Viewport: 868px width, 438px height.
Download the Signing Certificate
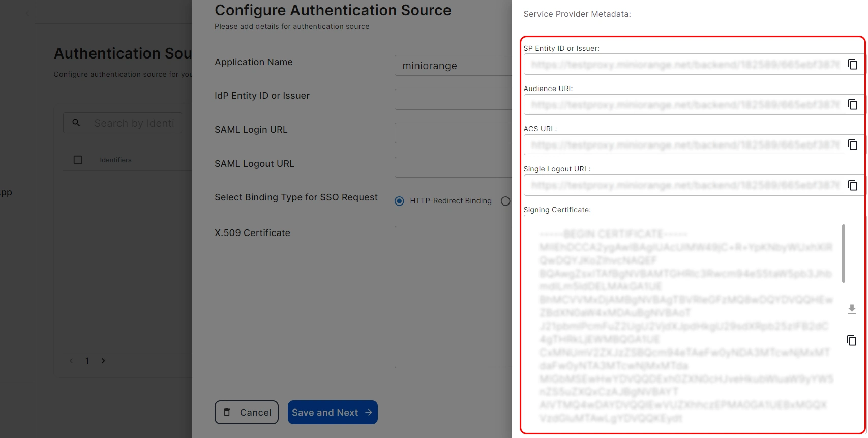coord(852,309)
